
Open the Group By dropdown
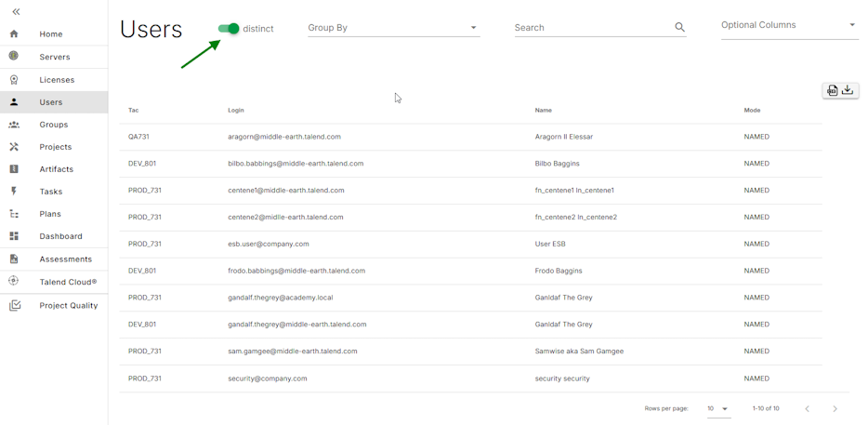(393, 28)
